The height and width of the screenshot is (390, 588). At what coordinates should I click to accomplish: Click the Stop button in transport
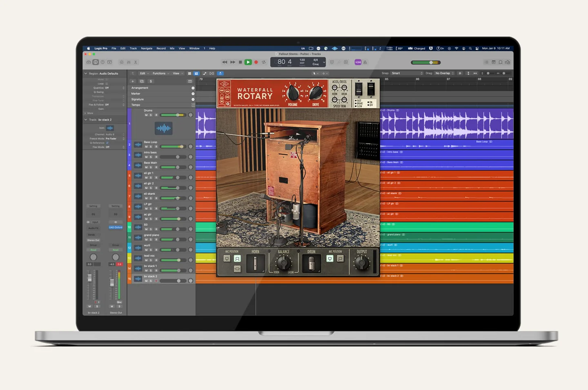pos(240,62)
